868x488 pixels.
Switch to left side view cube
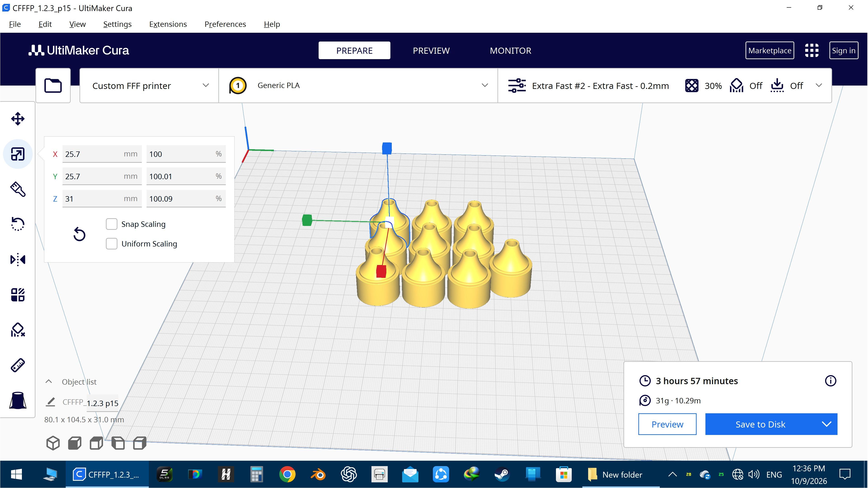coord(118,443)
